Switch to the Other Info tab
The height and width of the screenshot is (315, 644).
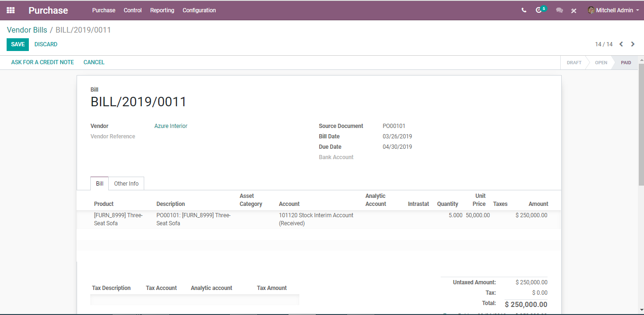[x=126, y=184]
